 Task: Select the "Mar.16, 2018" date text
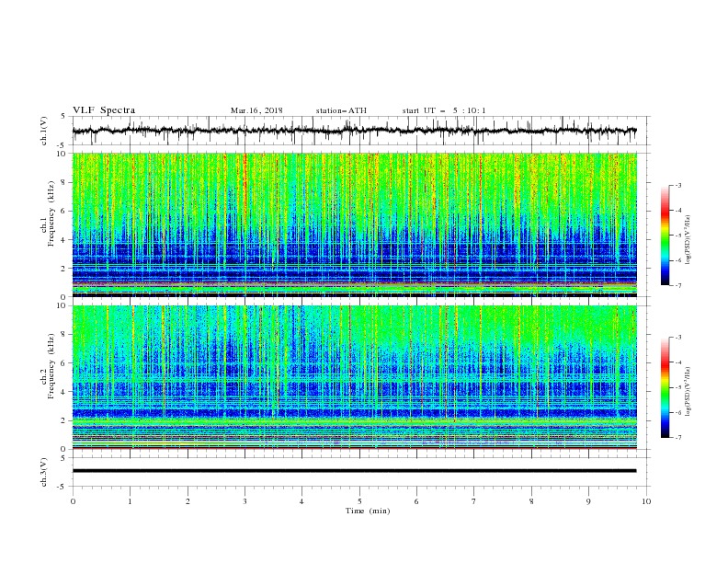(x=256, y=110)
